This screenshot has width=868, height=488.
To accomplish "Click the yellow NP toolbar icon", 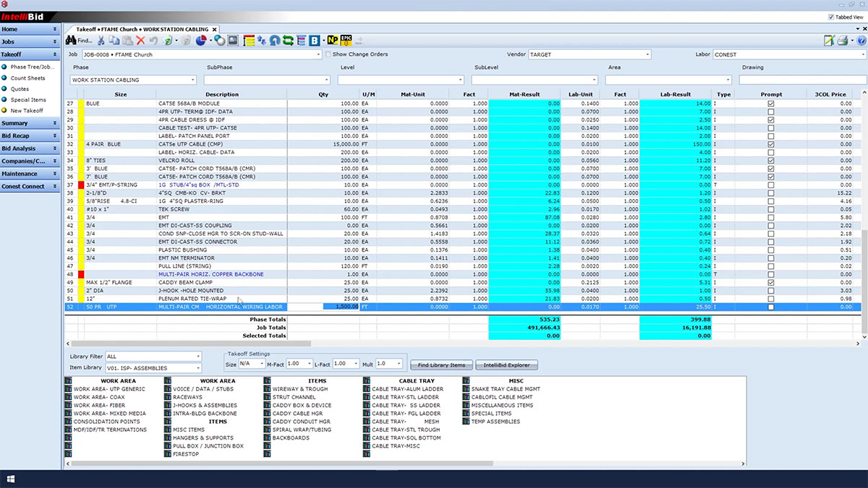I will click(x=332, y=40).
